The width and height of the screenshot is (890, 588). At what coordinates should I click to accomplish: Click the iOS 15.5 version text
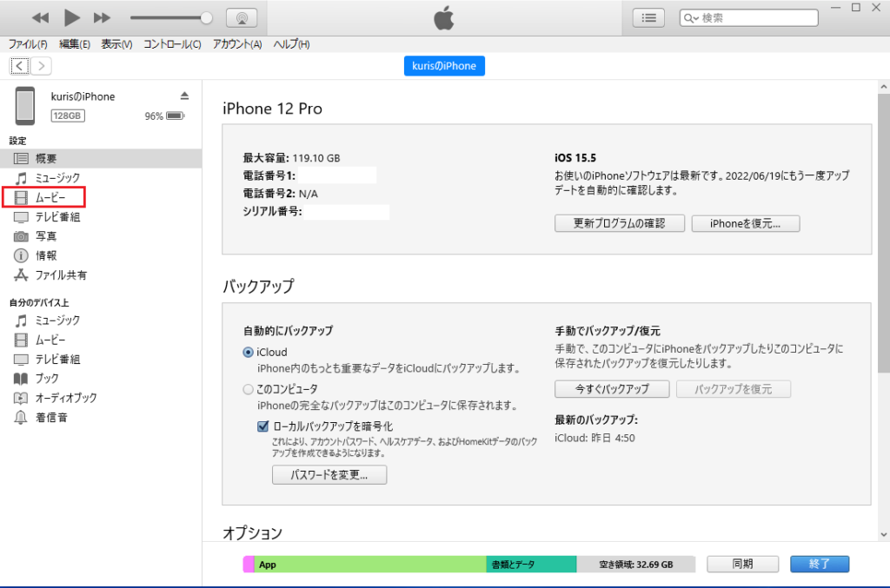(575, 158)
